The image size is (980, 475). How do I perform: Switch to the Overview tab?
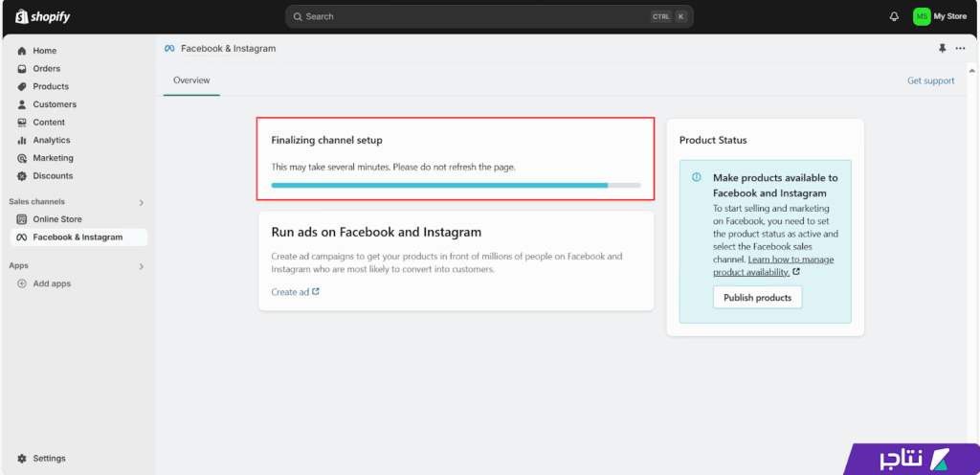(191, 80)
